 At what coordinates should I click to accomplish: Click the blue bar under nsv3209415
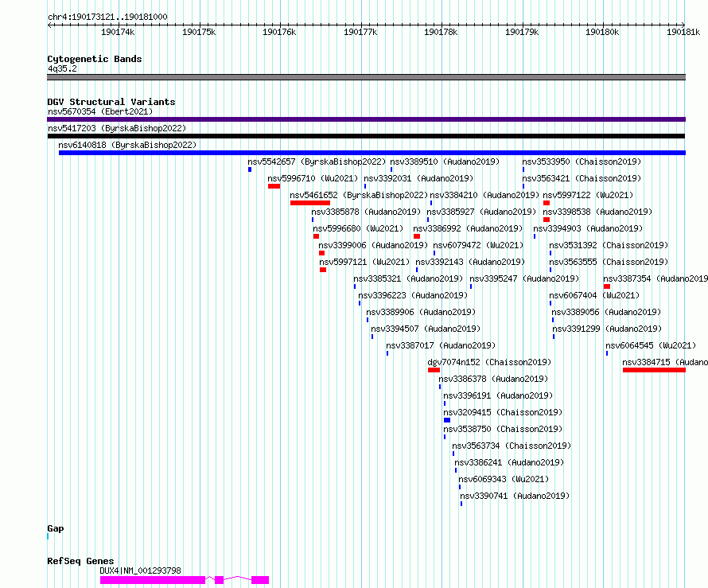[x=447, y=420]
